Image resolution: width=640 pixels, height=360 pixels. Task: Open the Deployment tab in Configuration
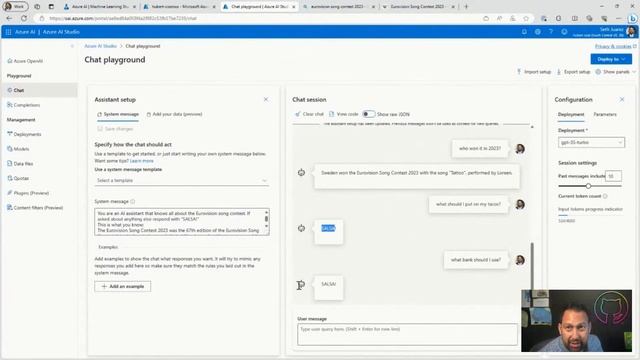click(x=571, y=115)
